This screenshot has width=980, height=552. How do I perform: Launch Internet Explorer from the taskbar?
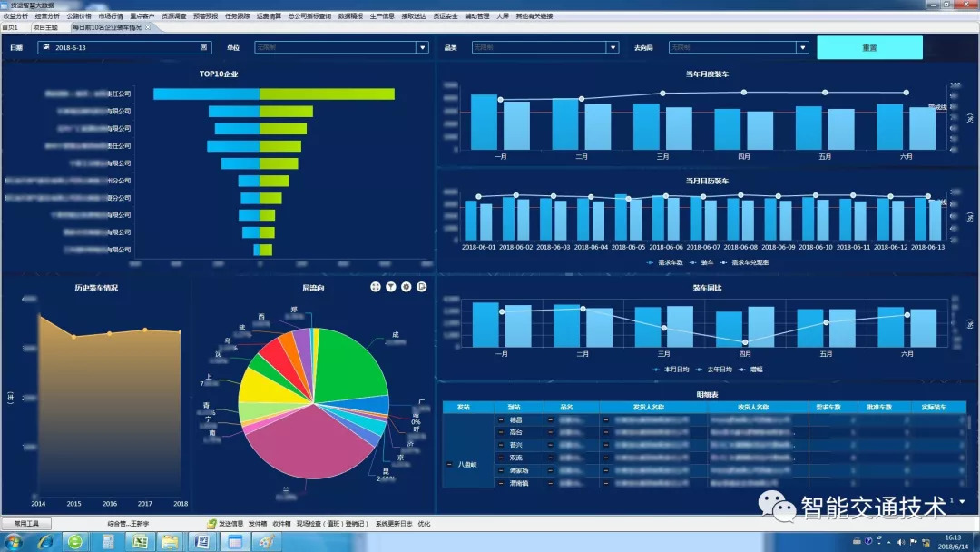(x=45, y=542)
